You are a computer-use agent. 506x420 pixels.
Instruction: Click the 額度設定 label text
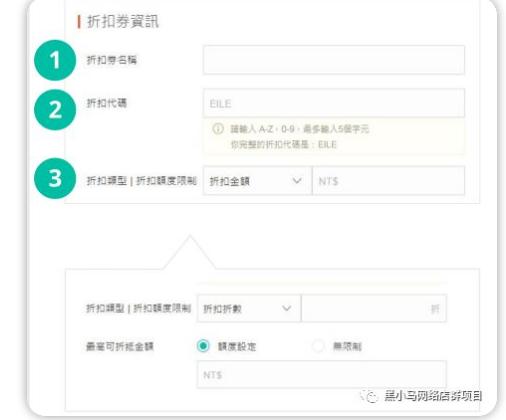pyautogui.click(x=237, y=346)
